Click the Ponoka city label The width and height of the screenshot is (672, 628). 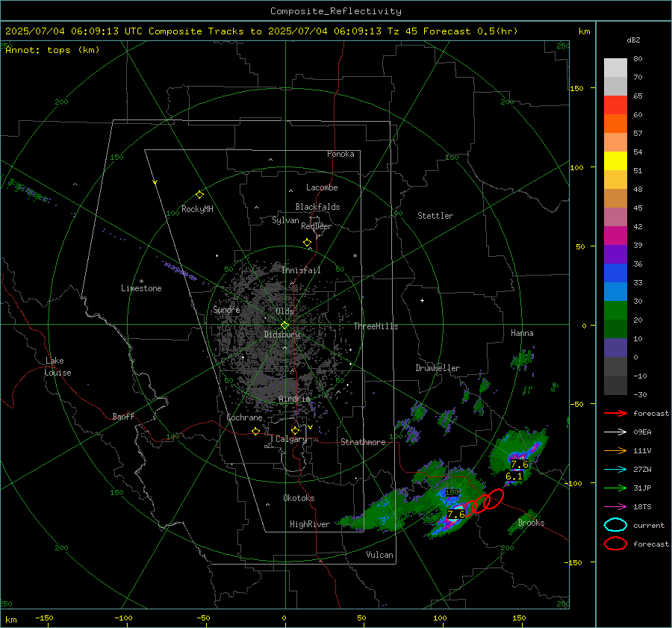click(340, 154)
